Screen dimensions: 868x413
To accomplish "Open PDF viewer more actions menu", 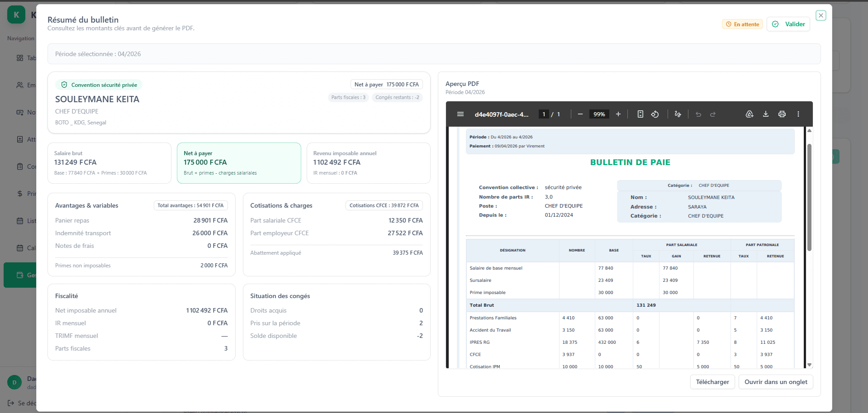I will (798, 114).
